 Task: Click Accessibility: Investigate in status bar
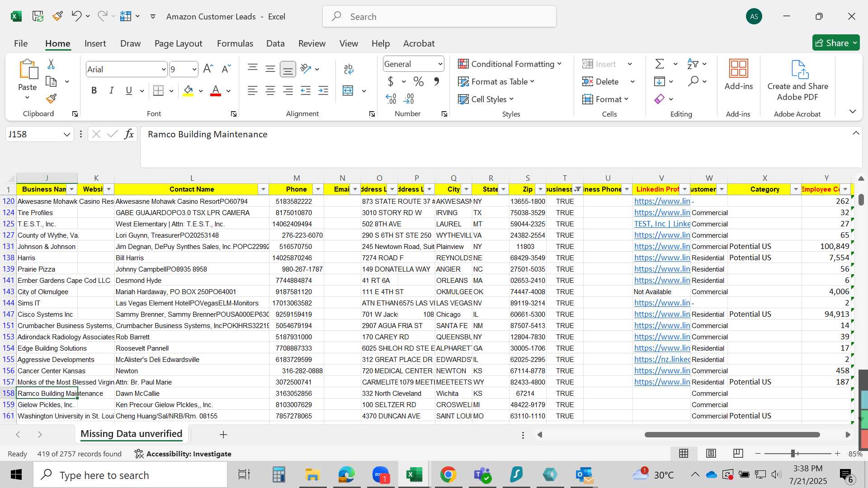pos(183,454)
